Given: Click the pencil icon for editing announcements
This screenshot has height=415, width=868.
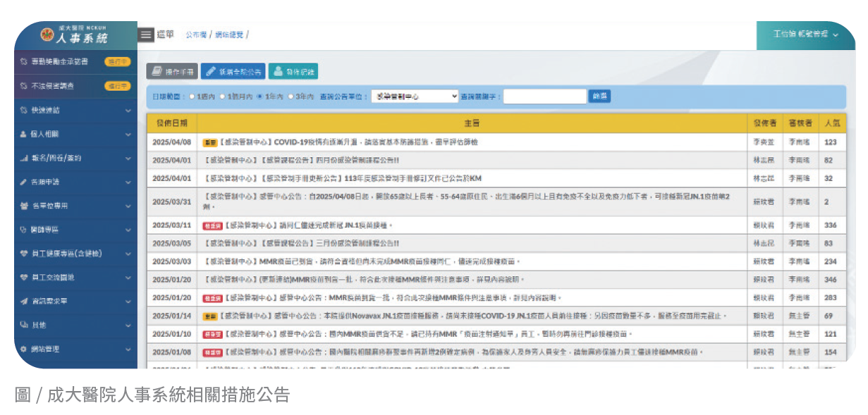Looking at the screenshot, I should click(210, 71).
